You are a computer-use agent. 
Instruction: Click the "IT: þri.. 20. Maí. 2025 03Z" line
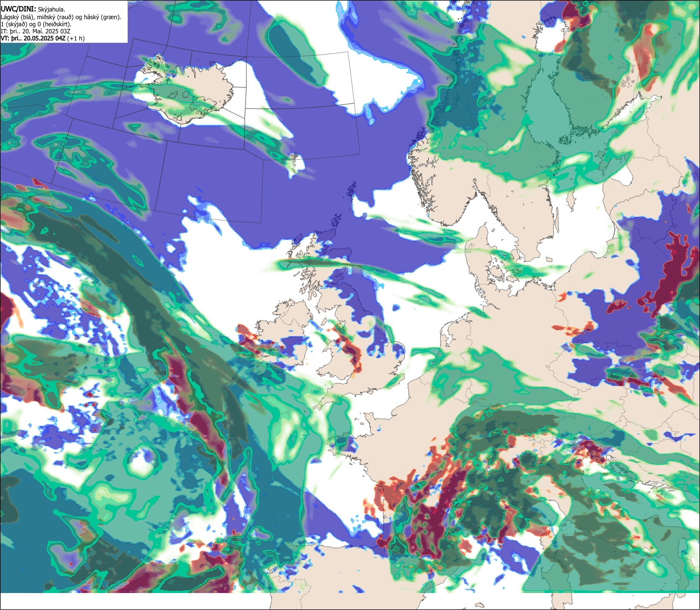(36, 31)
